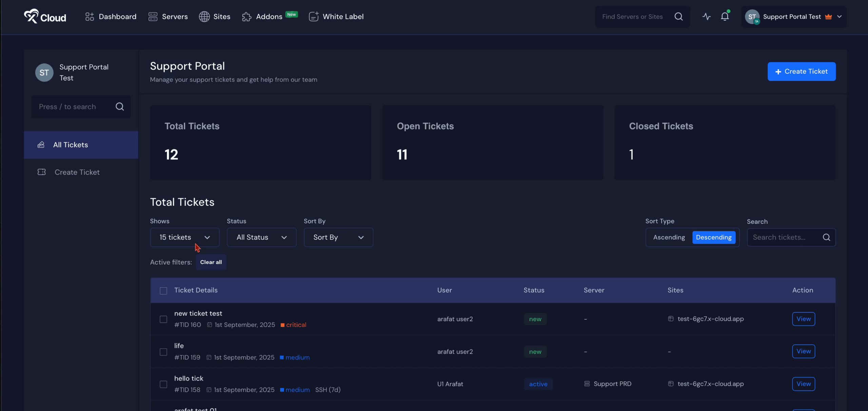Click View for the life ticket

click(803, 351)
